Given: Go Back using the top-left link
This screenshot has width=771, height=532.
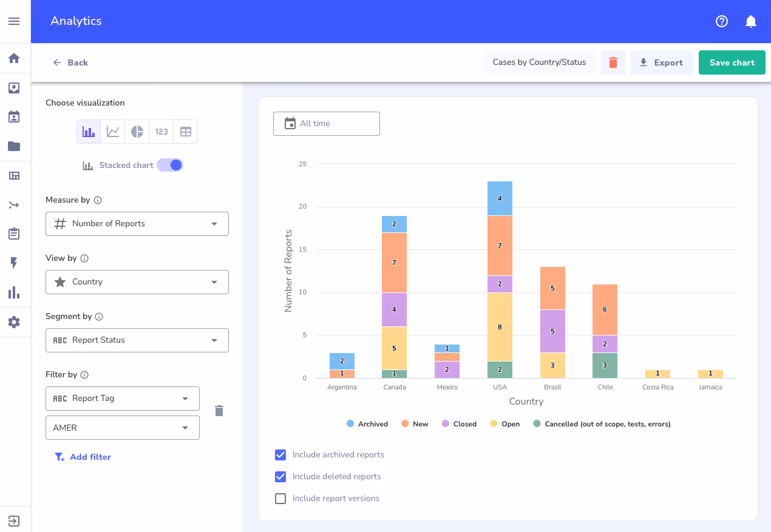Looking at the screenshot, I should (x=70, y=62).
